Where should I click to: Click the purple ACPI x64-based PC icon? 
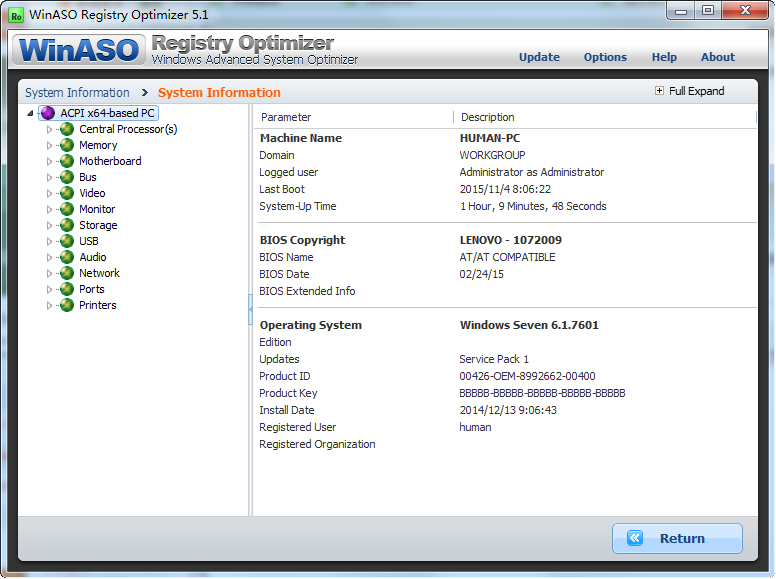coord(48,113)
